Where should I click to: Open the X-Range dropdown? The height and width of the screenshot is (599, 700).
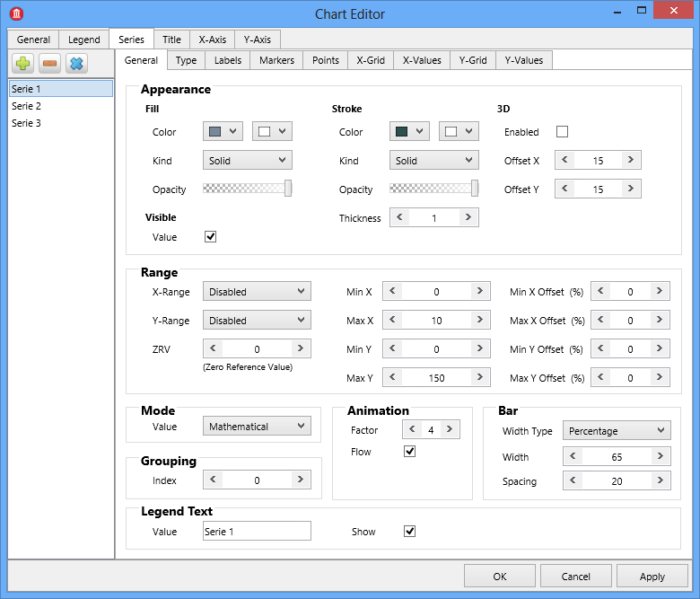[257, 291]
